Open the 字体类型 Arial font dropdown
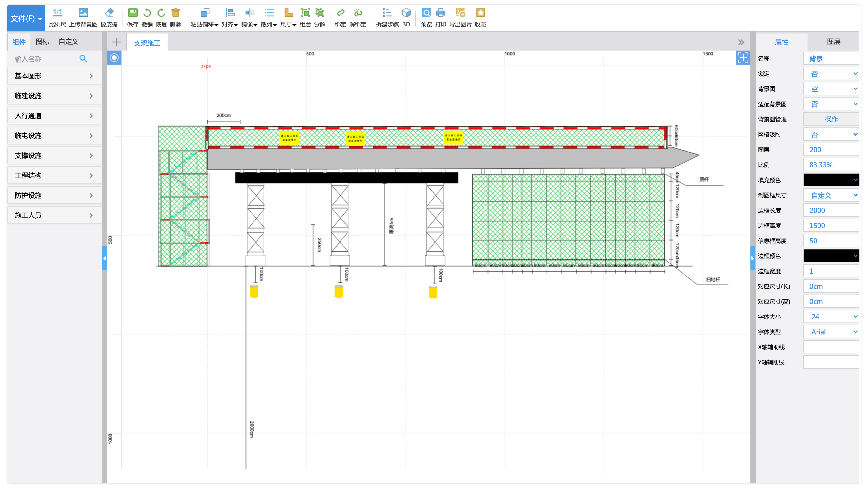The image size is (868, 488). point(831,332)
